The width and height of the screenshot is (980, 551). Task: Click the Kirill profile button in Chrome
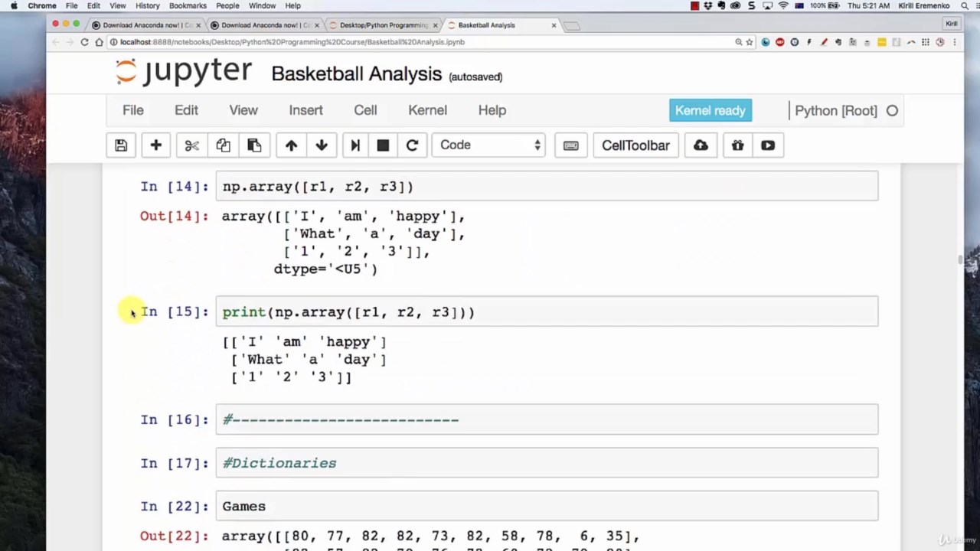(x=951, y=24)
